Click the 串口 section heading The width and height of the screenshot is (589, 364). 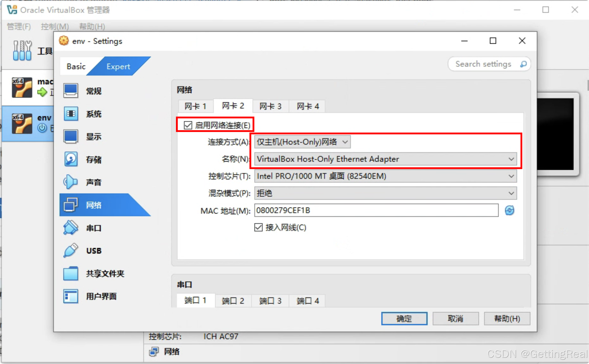tap(185, 284)
